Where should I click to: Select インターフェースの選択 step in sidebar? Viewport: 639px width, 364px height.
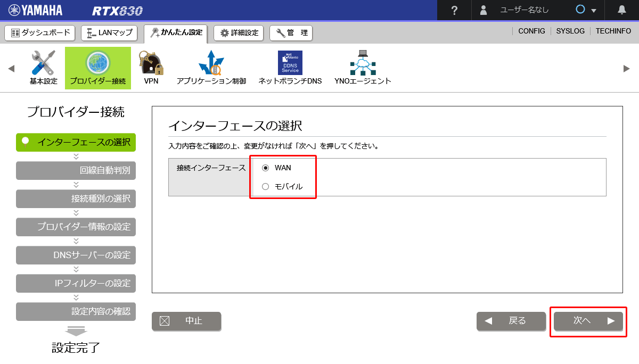[x=76, y=142]
